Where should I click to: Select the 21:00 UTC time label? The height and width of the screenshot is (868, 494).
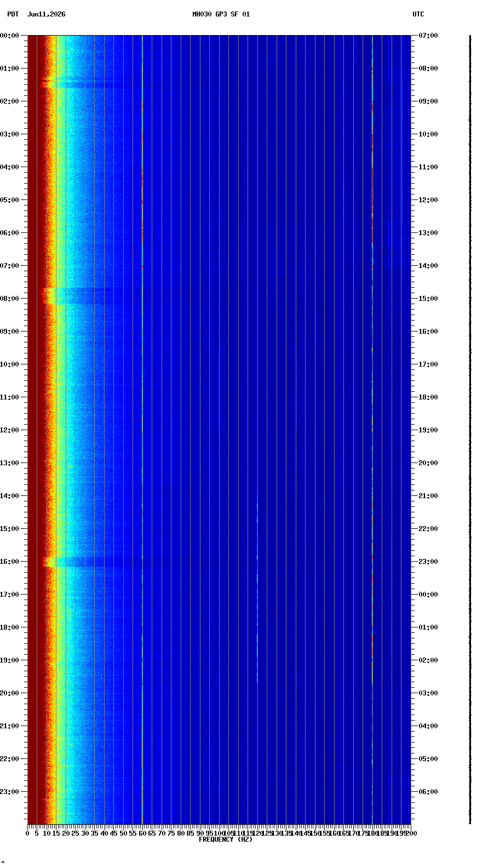(428, 496)
